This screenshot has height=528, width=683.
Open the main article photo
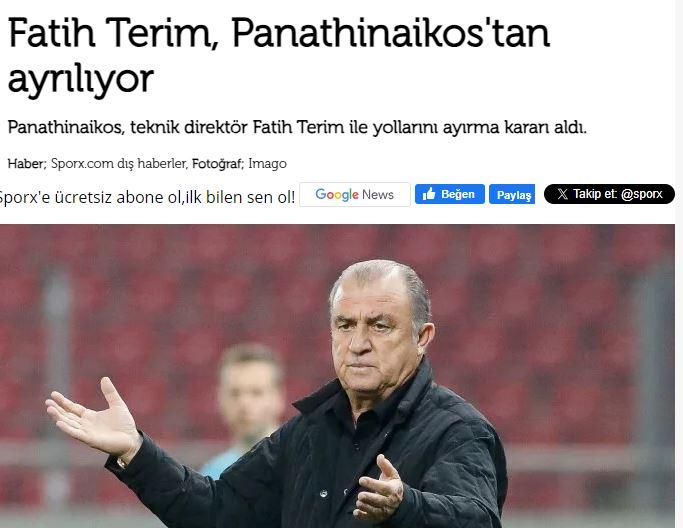point(337,376)
